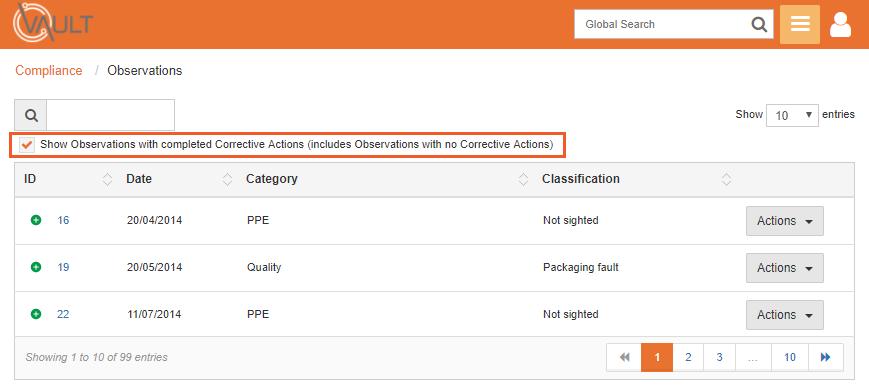Go to first page arrow

click(x=625, y=358)
